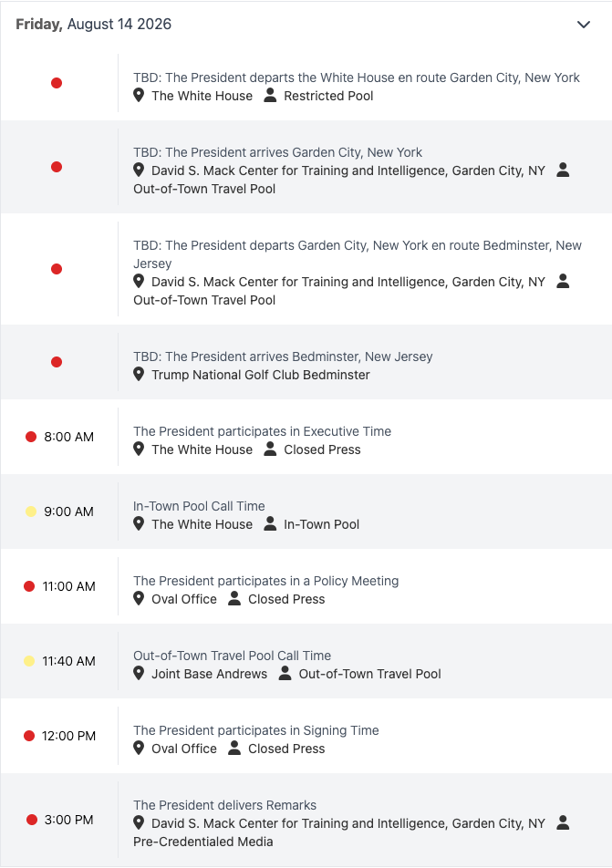Click yellow status dot for 9:00 AM event

point(31,511)
